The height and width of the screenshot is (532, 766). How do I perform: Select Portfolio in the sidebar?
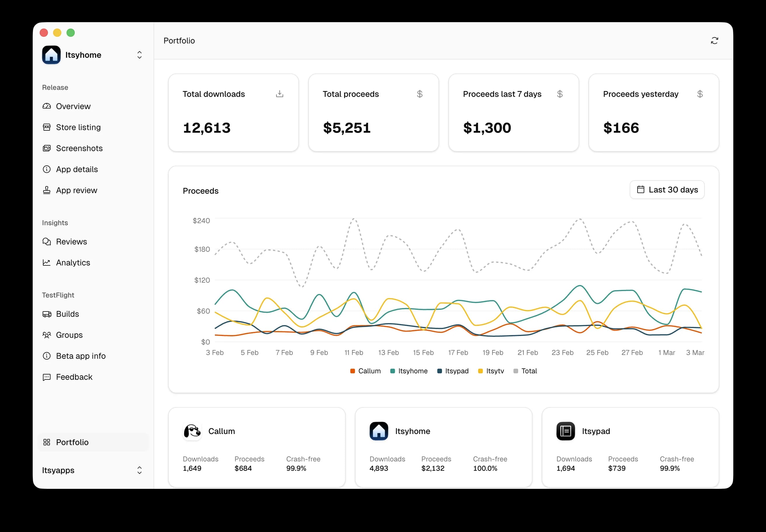72,442
